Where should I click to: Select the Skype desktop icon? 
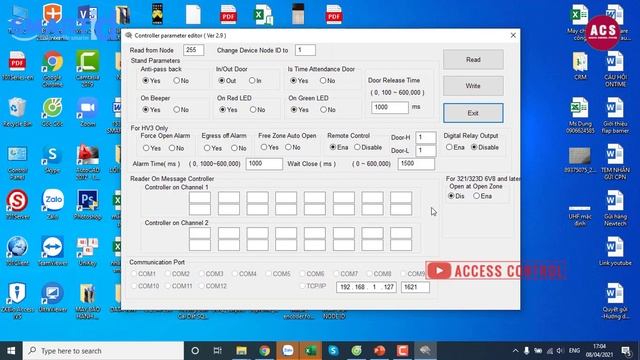pyautogui.click(x=52, y=160)
